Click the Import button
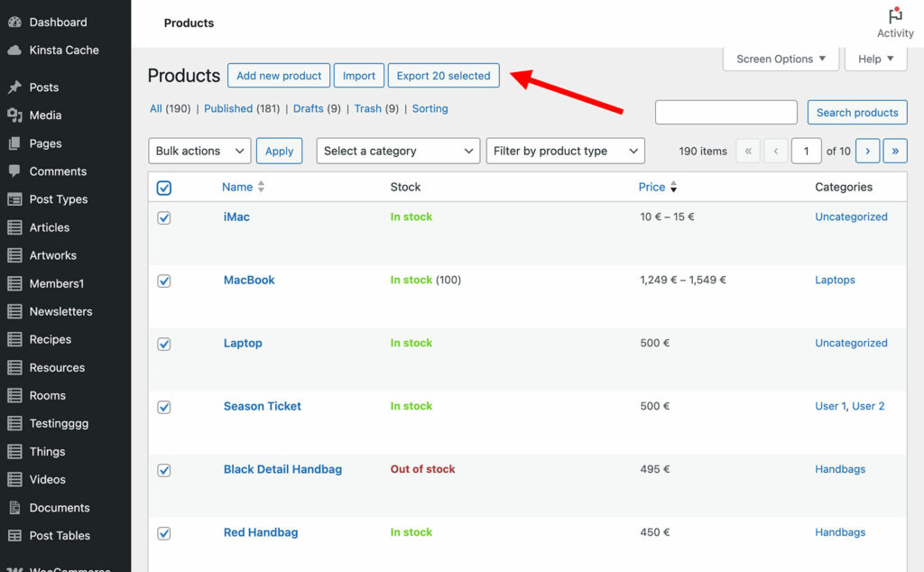The image size is (924, 572). (x=359, y=76)
